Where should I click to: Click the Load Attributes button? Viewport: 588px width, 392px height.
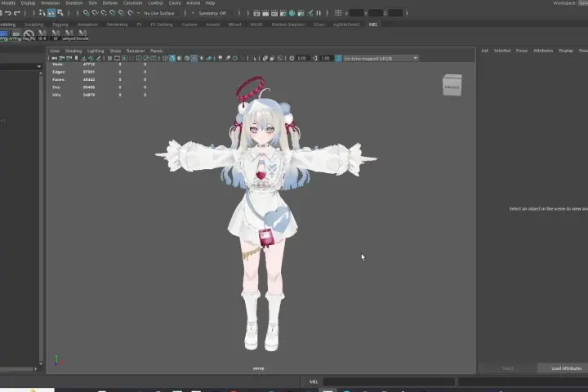[x=566, y=368]
